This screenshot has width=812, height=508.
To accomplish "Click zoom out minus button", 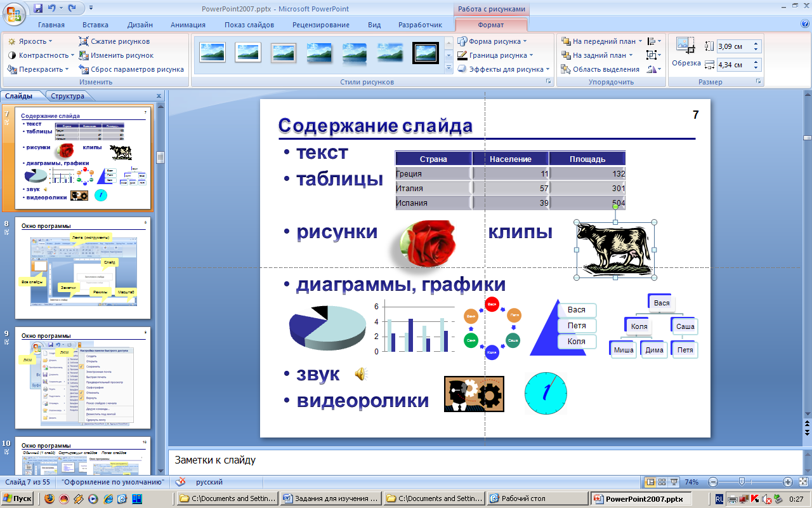I will point(713,482).
